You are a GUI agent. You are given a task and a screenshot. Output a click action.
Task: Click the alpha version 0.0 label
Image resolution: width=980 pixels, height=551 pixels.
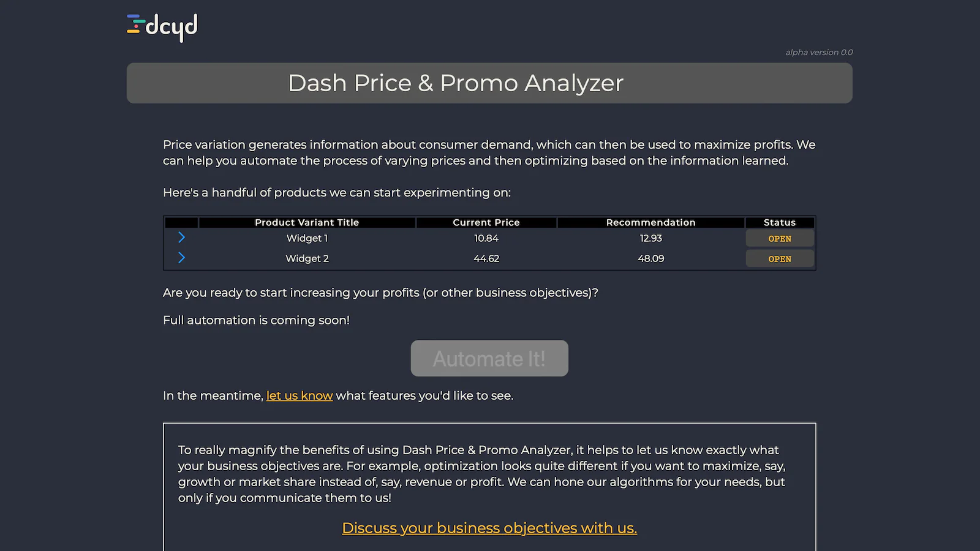click(818, 53)
